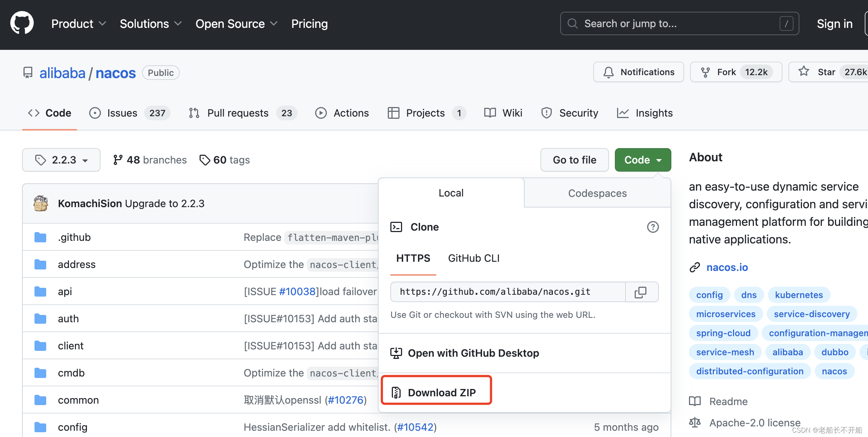
Task: Click the dubbo topic tag
Action: pyautogui.click(x=835, y=352)
